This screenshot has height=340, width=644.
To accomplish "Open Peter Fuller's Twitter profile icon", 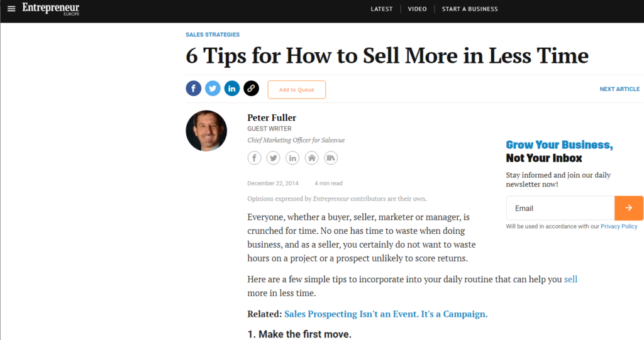I will point(273,158).
